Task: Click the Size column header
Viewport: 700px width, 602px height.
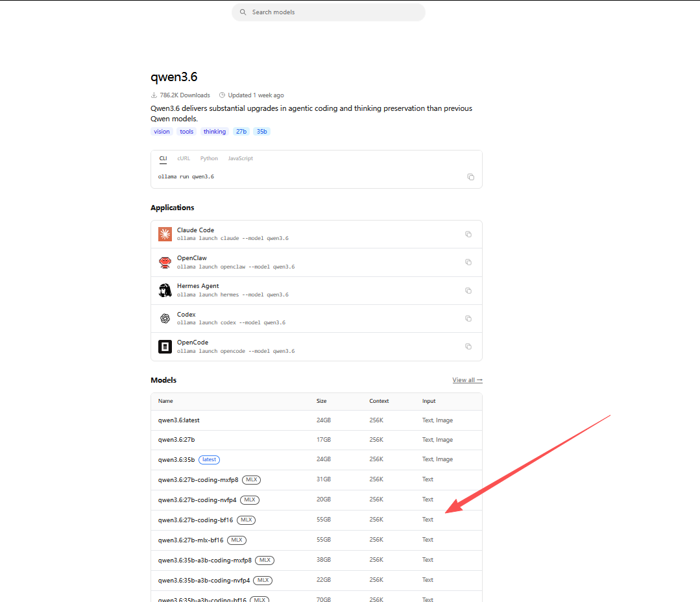Action: tap(321, 401)
